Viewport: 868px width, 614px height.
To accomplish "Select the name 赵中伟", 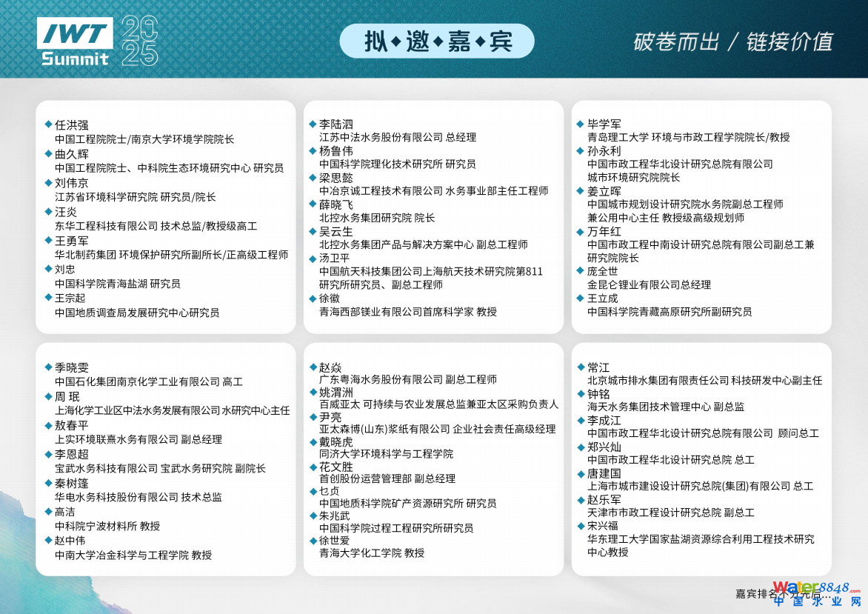I will pos(70,541).
